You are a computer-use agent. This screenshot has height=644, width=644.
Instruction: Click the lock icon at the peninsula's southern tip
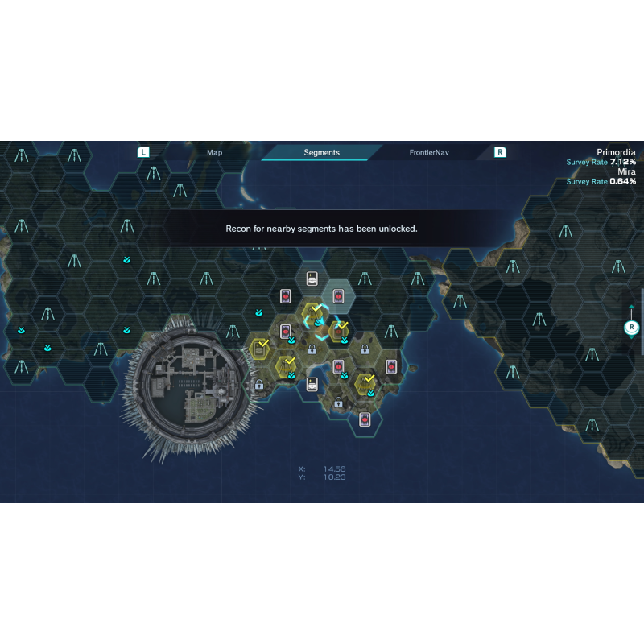point(338,402)
